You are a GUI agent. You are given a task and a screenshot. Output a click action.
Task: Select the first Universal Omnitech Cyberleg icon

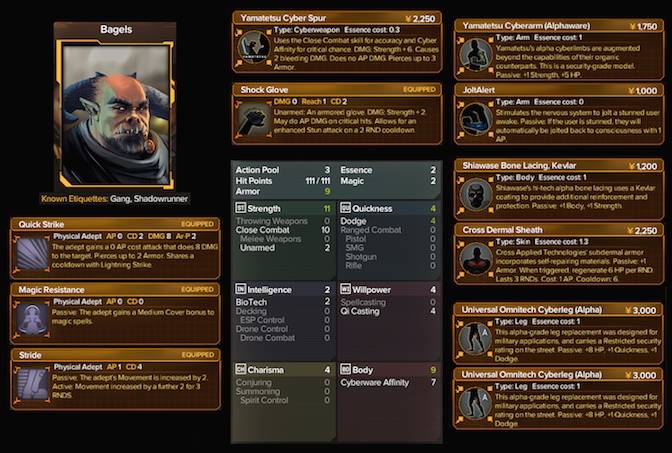475,339
